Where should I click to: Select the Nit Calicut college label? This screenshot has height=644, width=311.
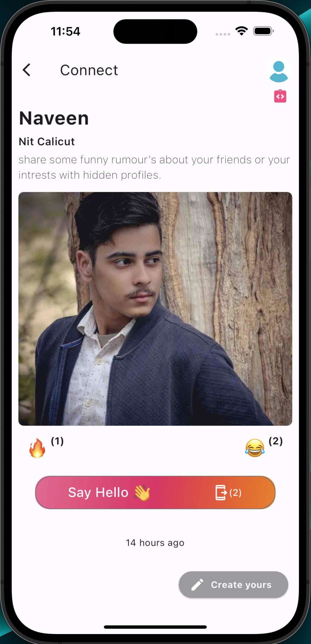47,141
